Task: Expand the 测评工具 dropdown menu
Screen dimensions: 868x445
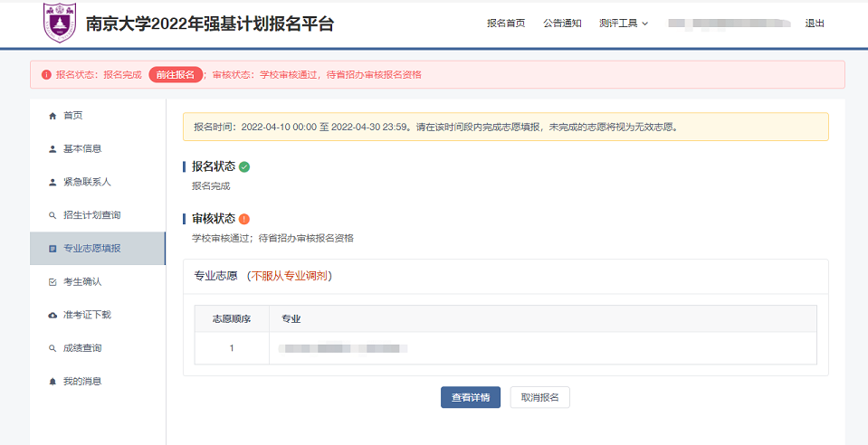Action: (624, 24)
